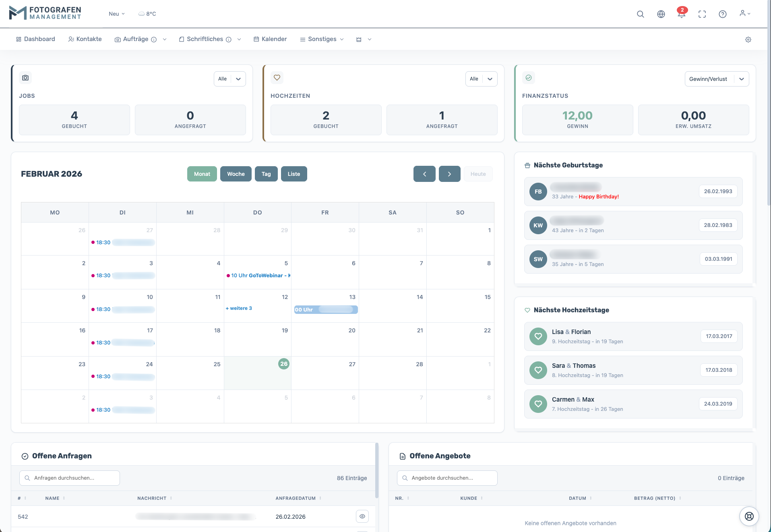Click the globe language icon
Screen dimensions: 771x532
[x=661, y=14]
